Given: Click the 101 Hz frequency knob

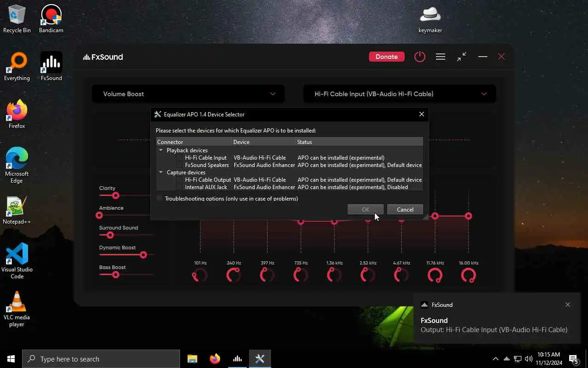Looking at the screenshot, I should (200, 276).
